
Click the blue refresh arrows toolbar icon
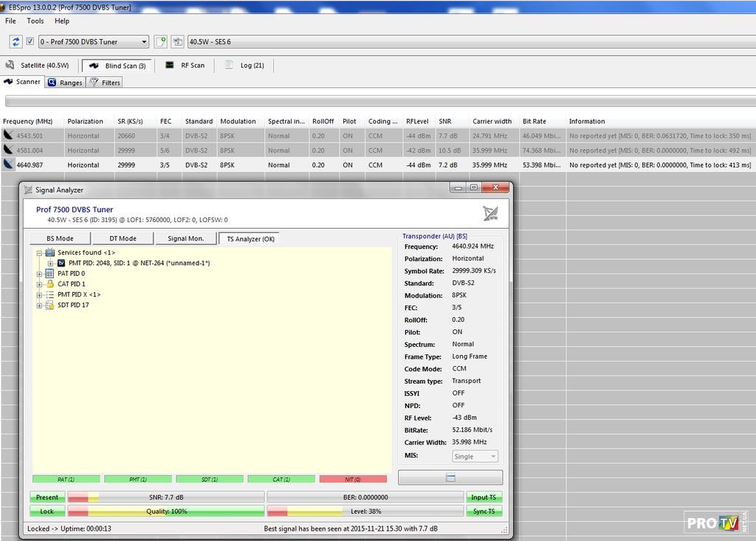tap(16, 42)
